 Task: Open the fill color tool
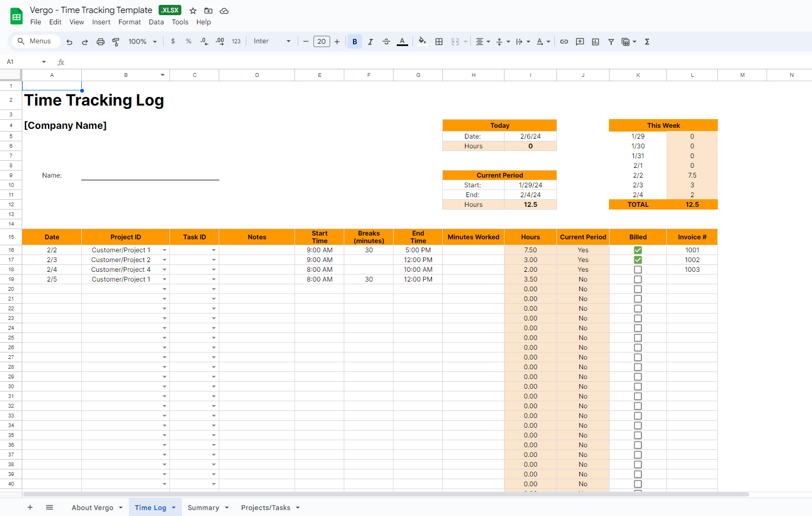coord(422,41)
